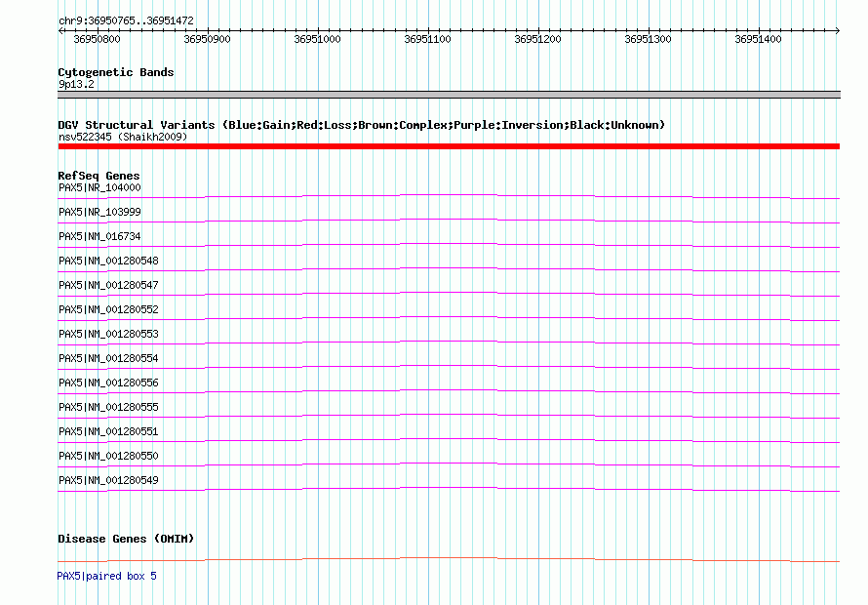Image resolution: width=868 pixels, height=605 pixels.
Task: Click ruler position 36950800
Action: point(97,39)
